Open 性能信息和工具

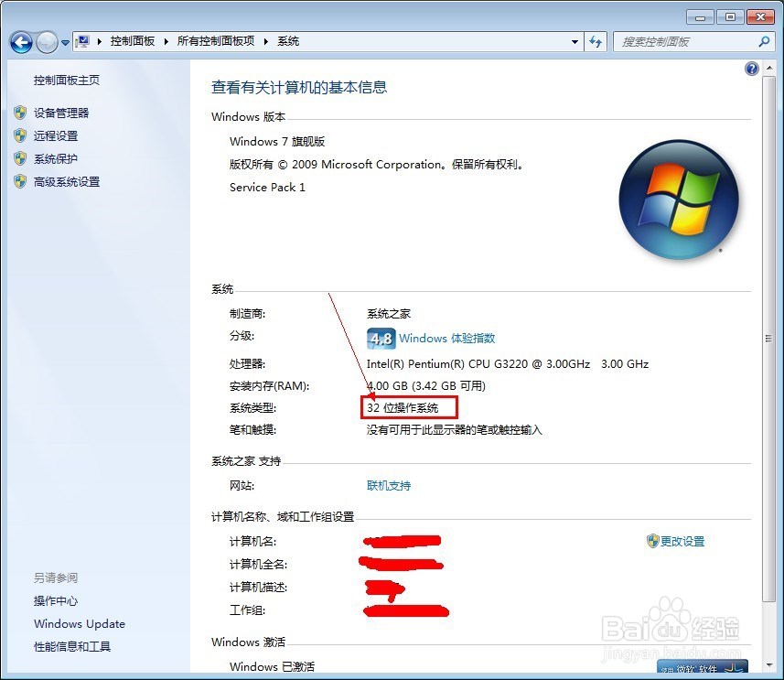pyautogui.click(x=72, y=647)
